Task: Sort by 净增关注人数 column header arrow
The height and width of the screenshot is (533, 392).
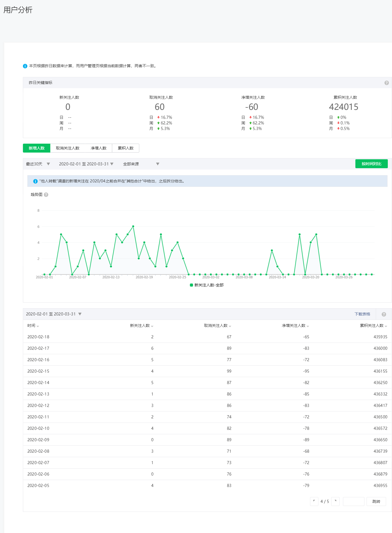Action: (x=308, y=326)
